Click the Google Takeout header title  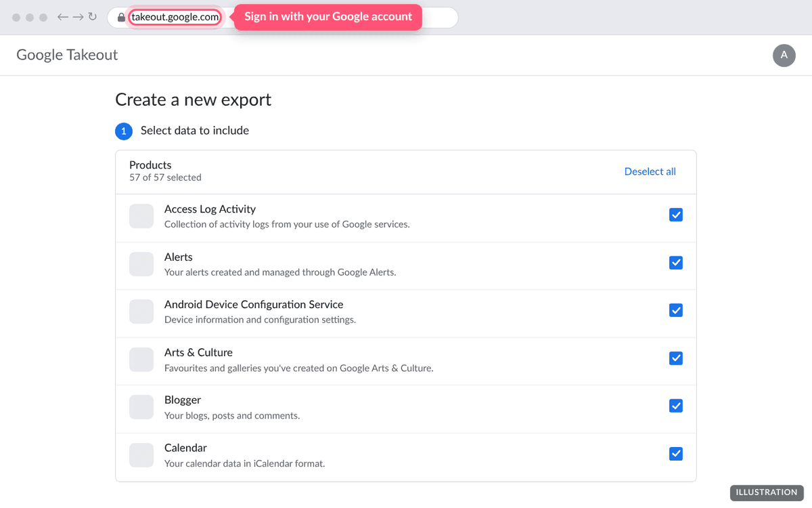coord(67,55)
